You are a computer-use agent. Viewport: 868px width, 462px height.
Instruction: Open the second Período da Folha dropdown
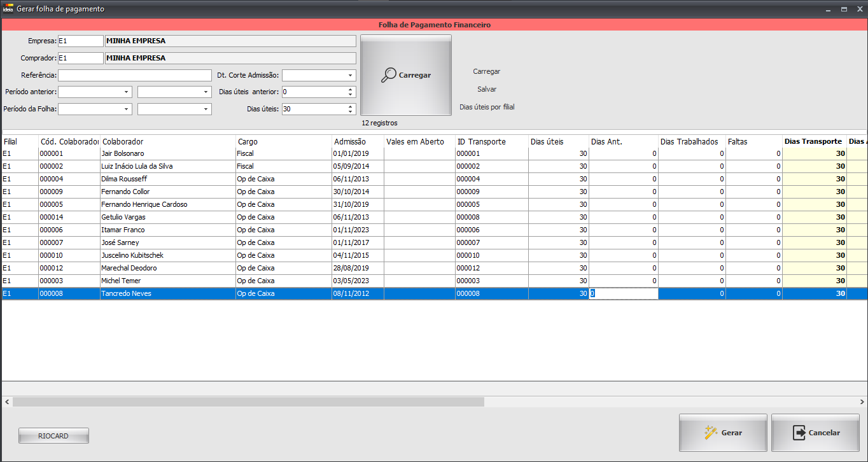[x=206, y=109]
